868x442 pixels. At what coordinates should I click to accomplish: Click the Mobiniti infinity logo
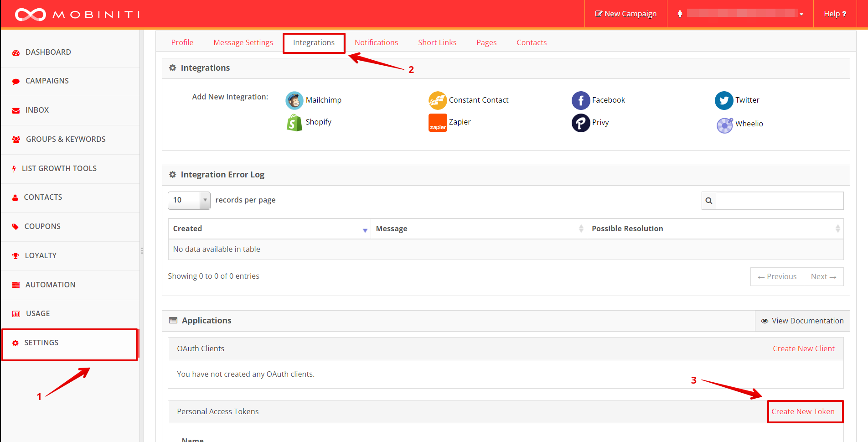tap(31, 15)
